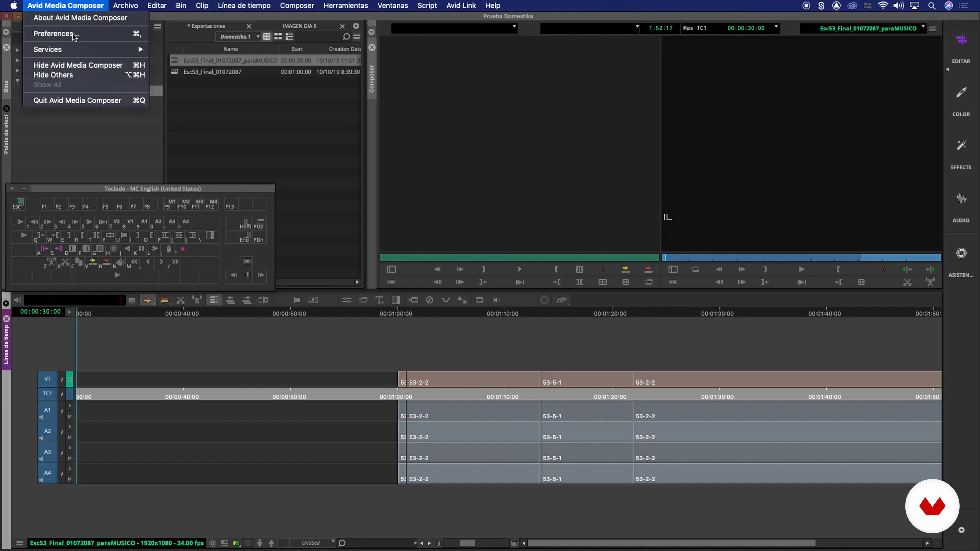980x551 pixels.
Task: Open the Herramientas menu
Action: pos(346,5)
